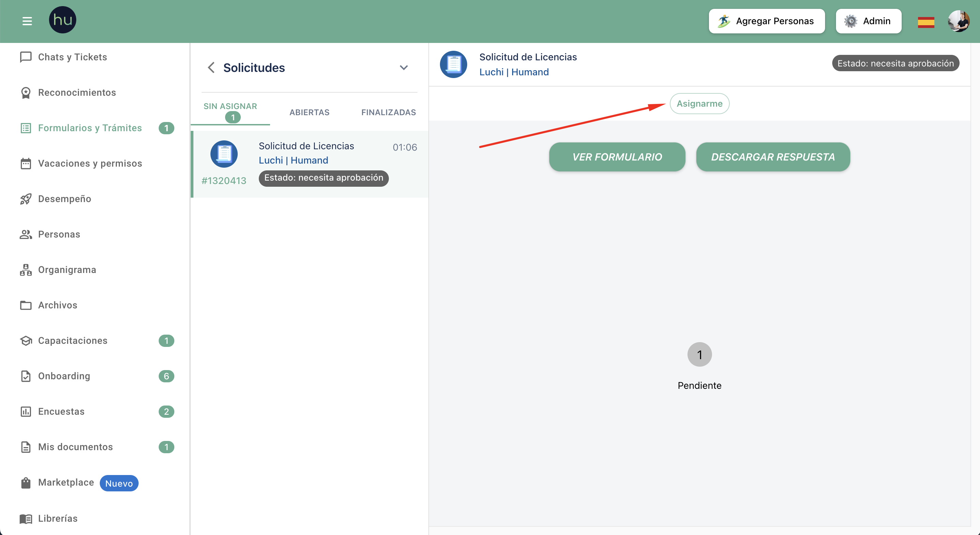This screenshot has width=980, height=535.
Task: Click the Admin button
Action: 868,21
